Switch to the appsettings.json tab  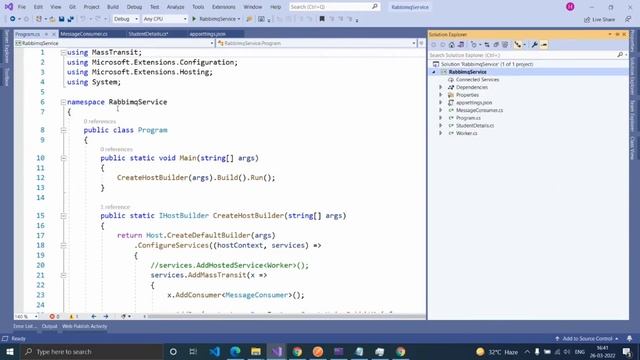(x=208, y=34)
